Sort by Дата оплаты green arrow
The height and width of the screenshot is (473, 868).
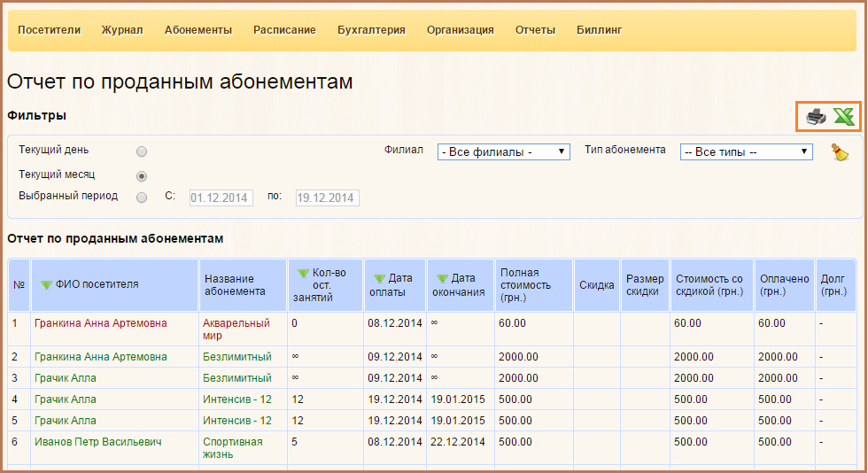(x=379, y=279)
